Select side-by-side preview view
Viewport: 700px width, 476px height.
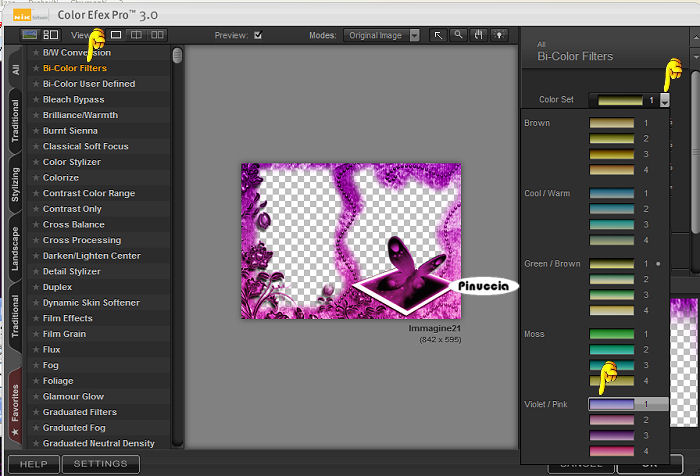click(157, 35)
